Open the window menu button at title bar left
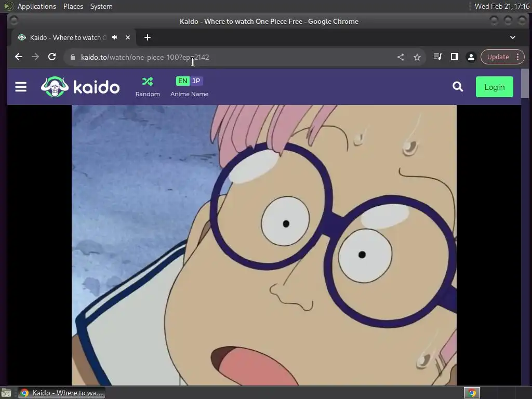532x399 pixels. (x=14, y=21)
